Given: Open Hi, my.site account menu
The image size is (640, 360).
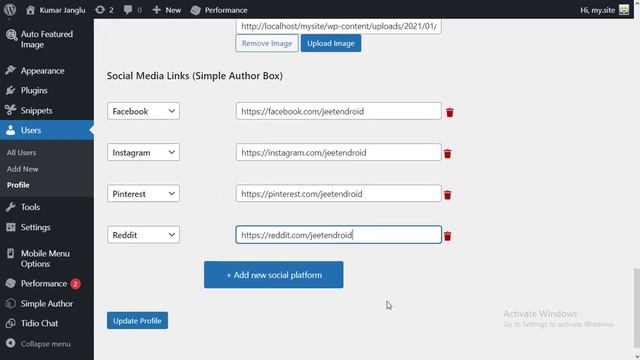Looking at the screenshot, I should click(x=604, y=10).
